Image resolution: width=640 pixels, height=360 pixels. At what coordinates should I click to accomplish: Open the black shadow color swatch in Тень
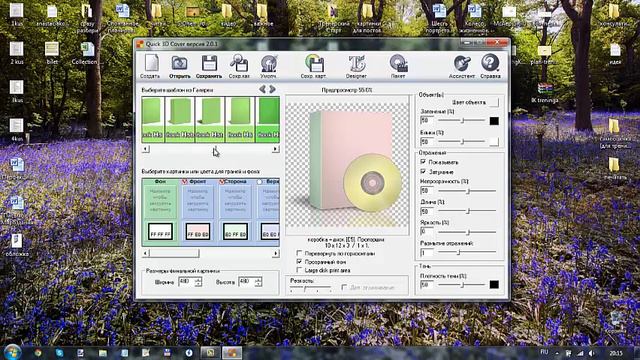[494, 285]
